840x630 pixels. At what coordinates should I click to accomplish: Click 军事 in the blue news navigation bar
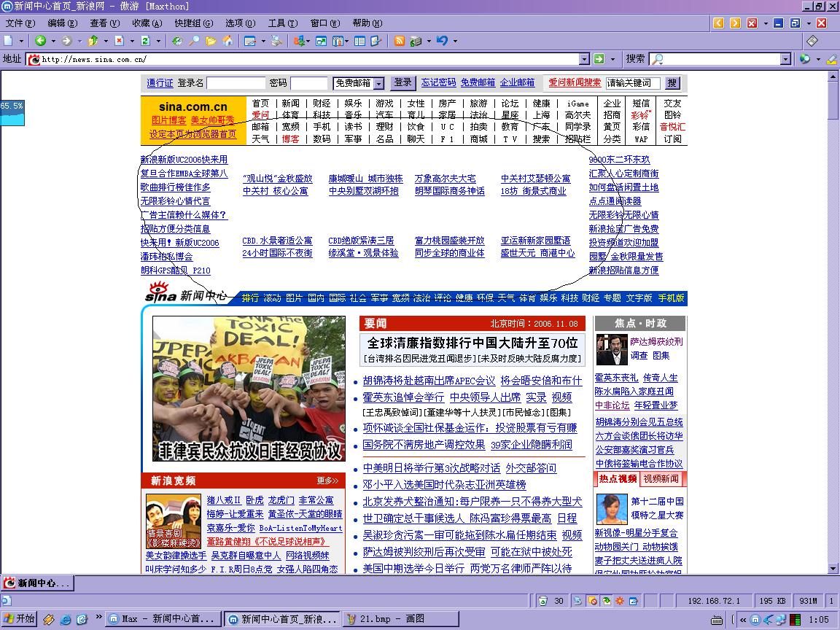[x=378, y=297]
